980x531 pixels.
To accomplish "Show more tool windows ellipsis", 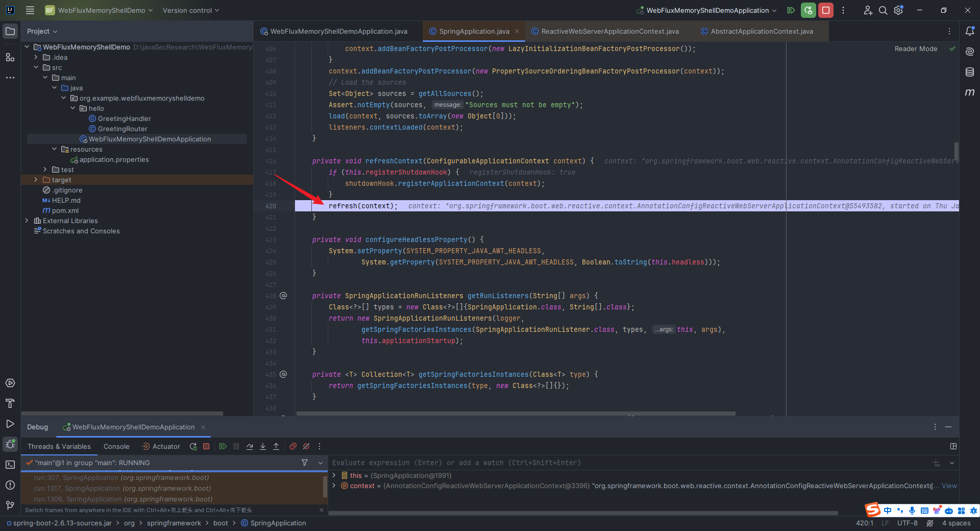I will coord(10,78).
